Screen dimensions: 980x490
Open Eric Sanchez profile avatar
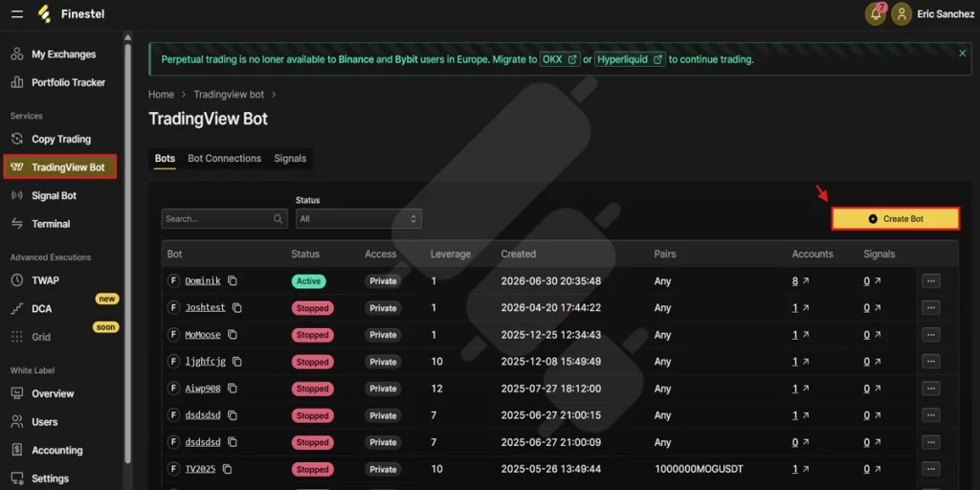[902, 13]
